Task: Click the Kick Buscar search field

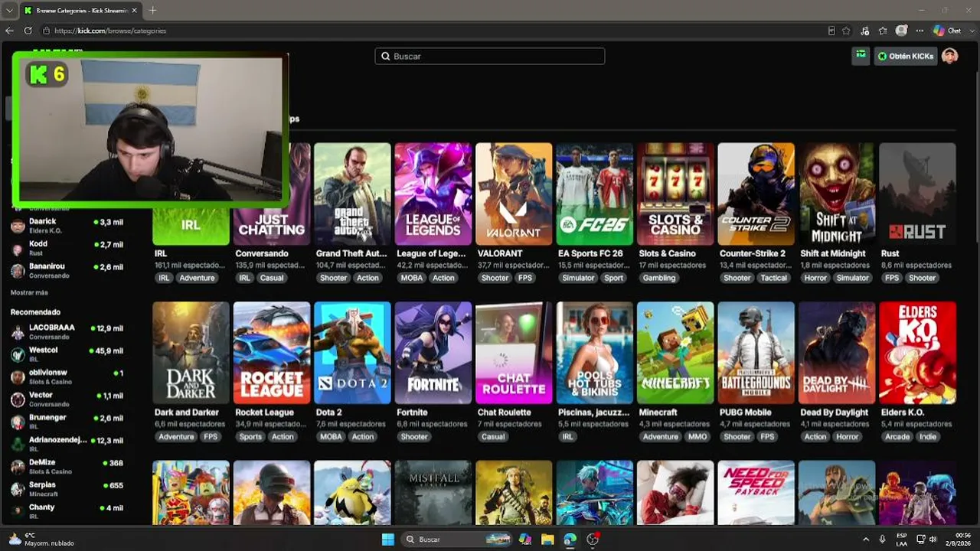Action: pyautogui.click(x=490, y=56)
